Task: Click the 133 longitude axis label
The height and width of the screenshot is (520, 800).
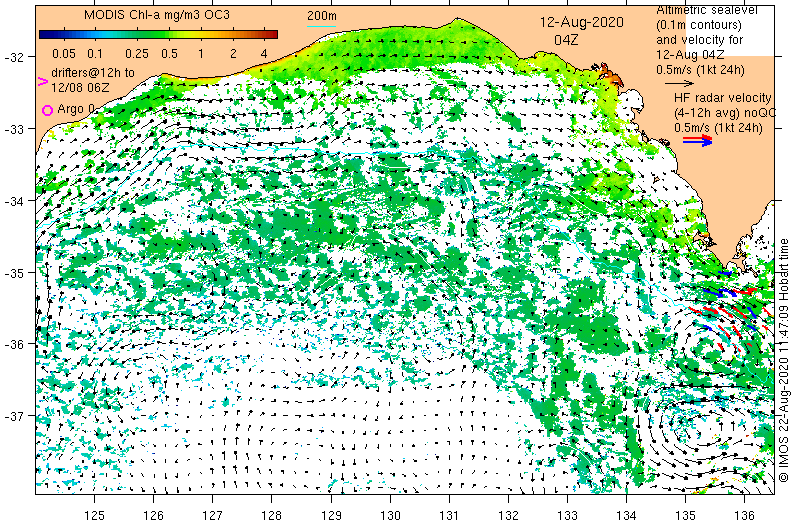Action: [567, 514]
